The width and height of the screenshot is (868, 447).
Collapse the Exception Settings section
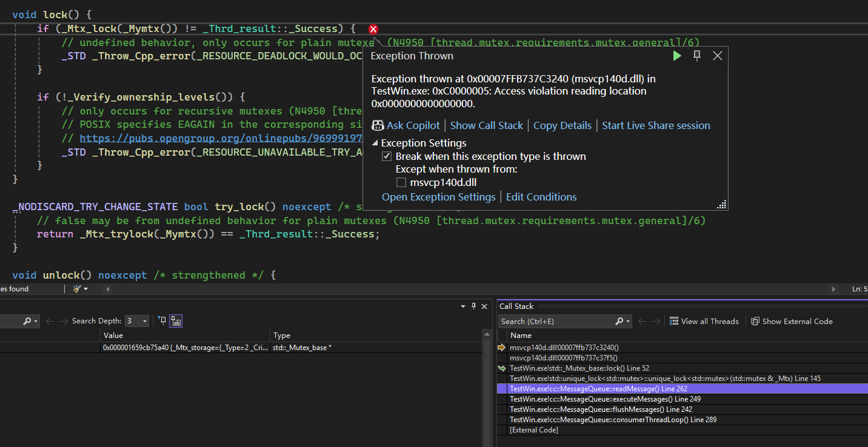pyautogui.click(x=375, y=144)
